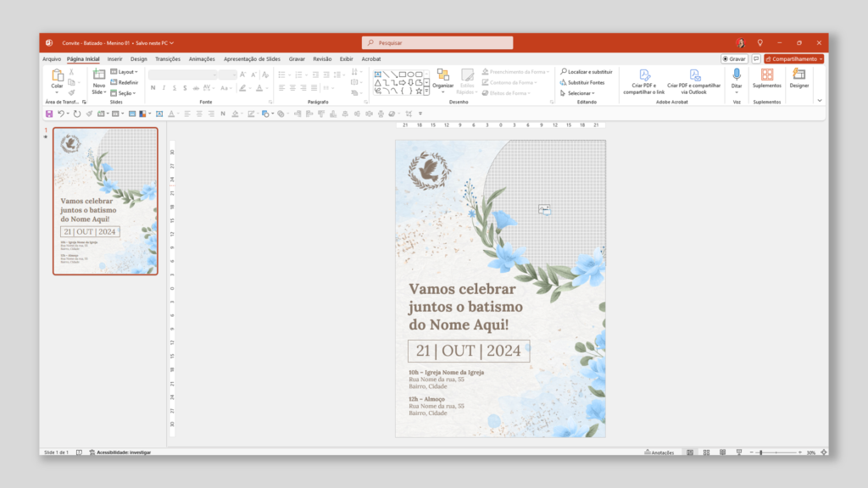Click Substituir Fontes

582,82
